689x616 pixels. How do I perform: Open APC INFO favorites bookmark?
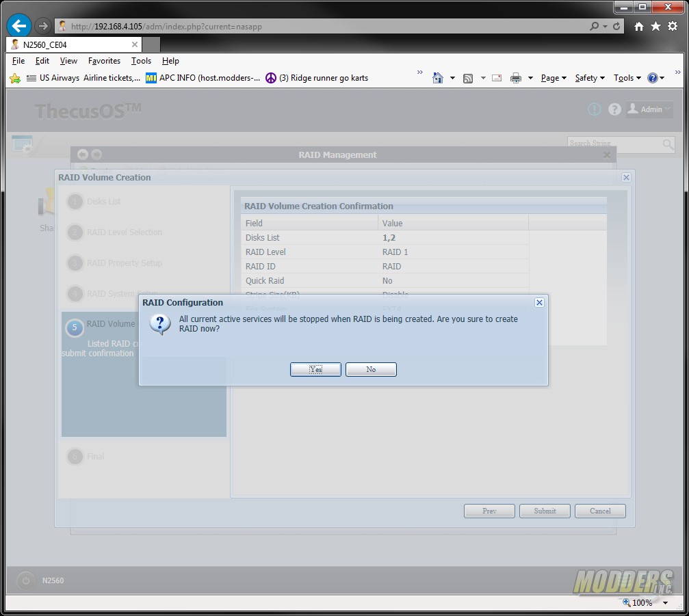coord(203,78)
